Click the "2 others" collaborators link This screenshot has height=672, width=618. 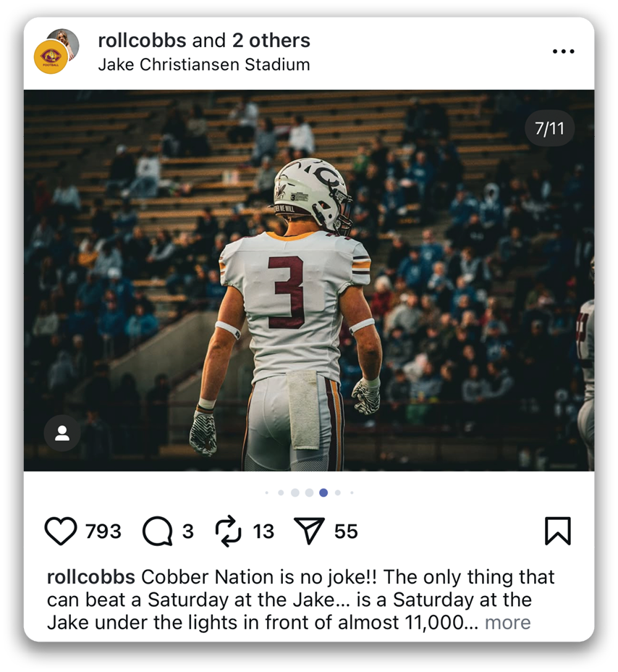271,41
